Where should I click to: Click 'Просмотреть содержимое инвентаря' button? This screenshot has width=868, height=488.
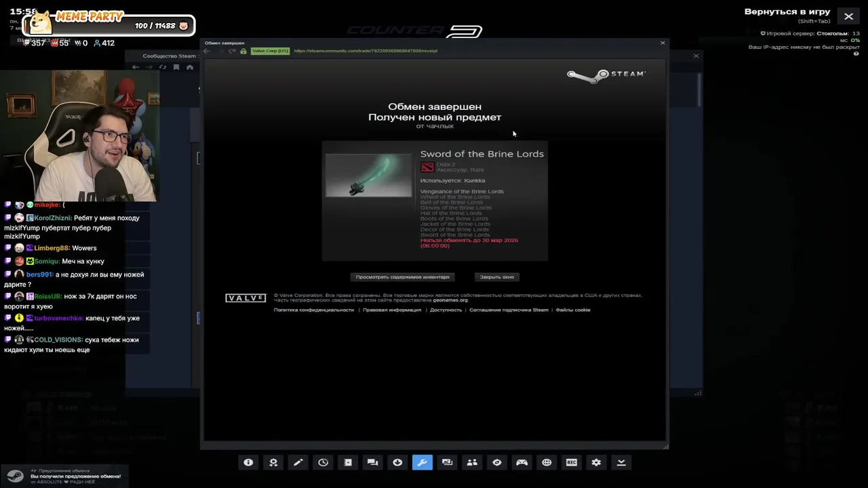tap(402, 277)
